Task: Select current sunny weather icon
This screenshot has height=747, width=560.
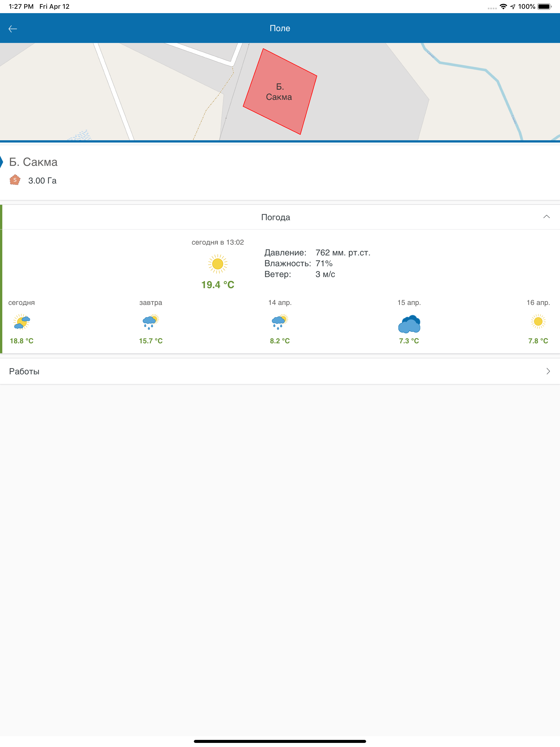Action: tap(218, 264)
